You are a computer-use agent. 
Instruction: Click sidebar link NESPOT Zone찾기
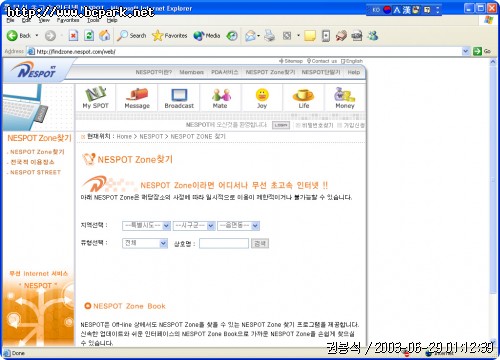coord(37,152)
